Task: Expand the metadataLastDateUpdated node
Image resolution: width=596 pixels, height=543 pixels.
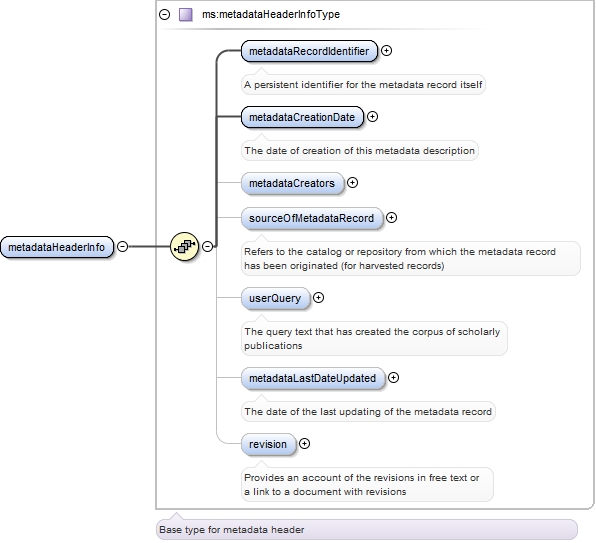Action: 393,378
